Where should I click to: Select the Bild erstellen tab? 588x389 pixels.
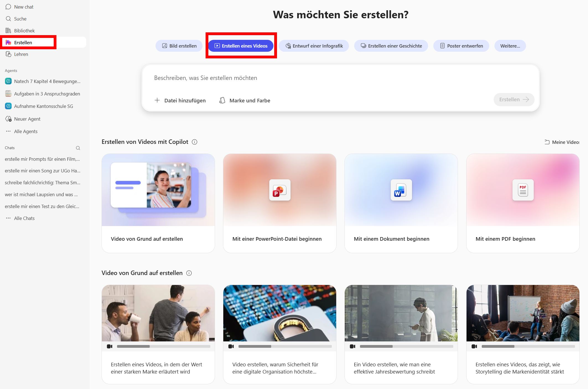[x=179, y=46]
